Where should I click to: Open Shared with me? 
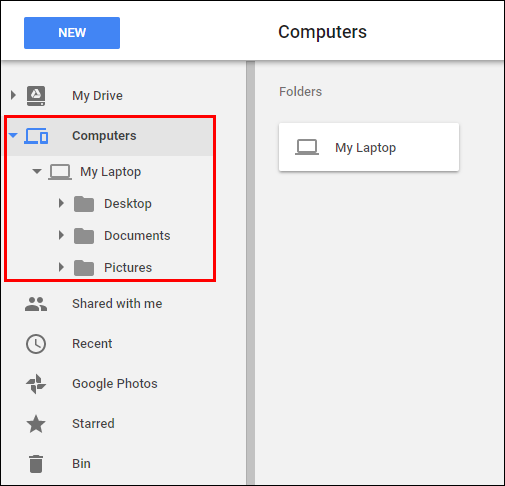click(117, 304)
